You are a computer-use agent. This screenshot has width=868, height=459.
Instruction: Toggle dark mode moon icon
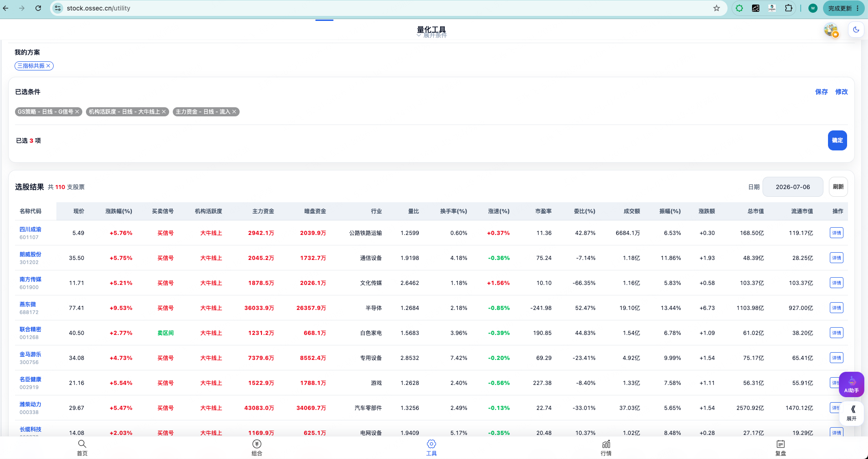point(856,30)
